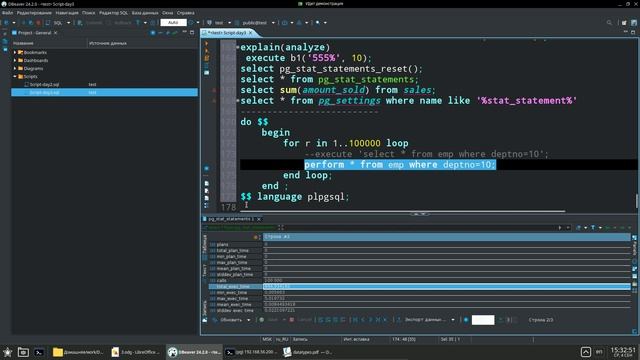
Task: Click the Cancel button in result toolbar
Action: 300,320
